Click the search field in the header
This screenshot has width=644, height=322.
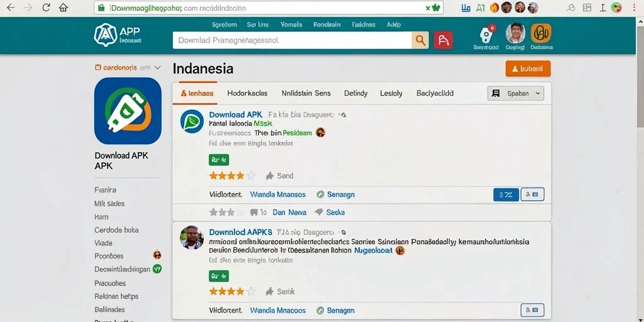point(292,40)
